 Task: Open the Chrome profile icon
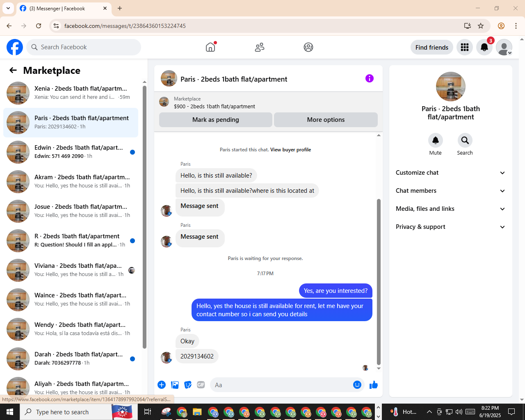501,26
